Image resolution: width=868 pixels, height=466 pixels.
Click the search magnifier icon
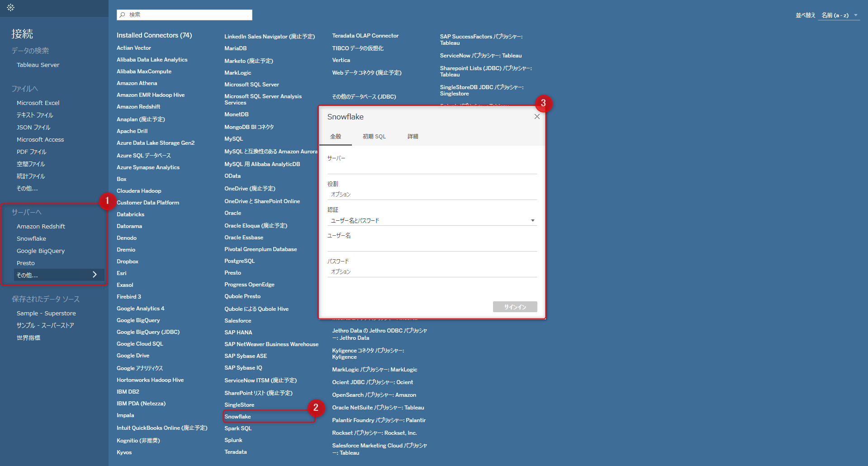coord(122,15)
